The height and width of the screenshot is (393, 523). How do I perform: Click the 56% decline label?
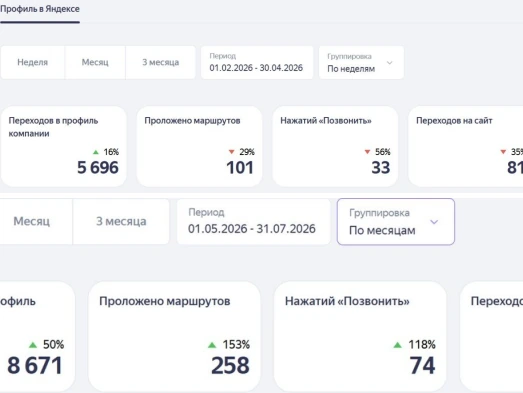click(x=383, y=152)
